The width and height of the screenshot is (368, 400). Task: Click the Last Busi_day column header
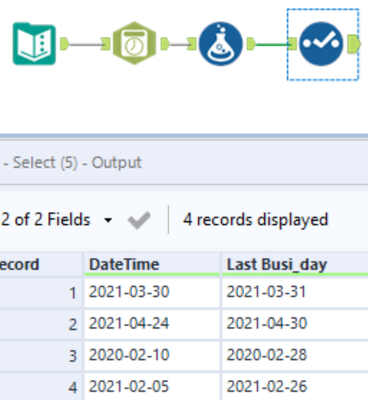[x=295, y=265]
